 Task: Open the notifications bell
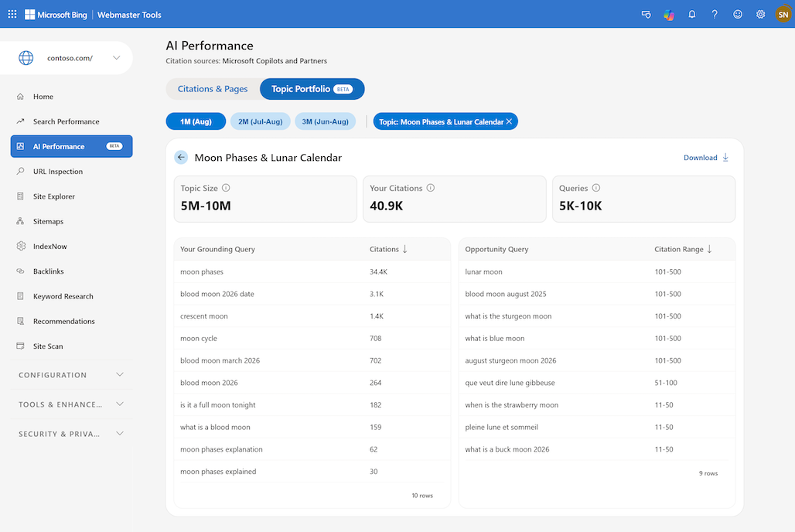(x=691, y=14)
